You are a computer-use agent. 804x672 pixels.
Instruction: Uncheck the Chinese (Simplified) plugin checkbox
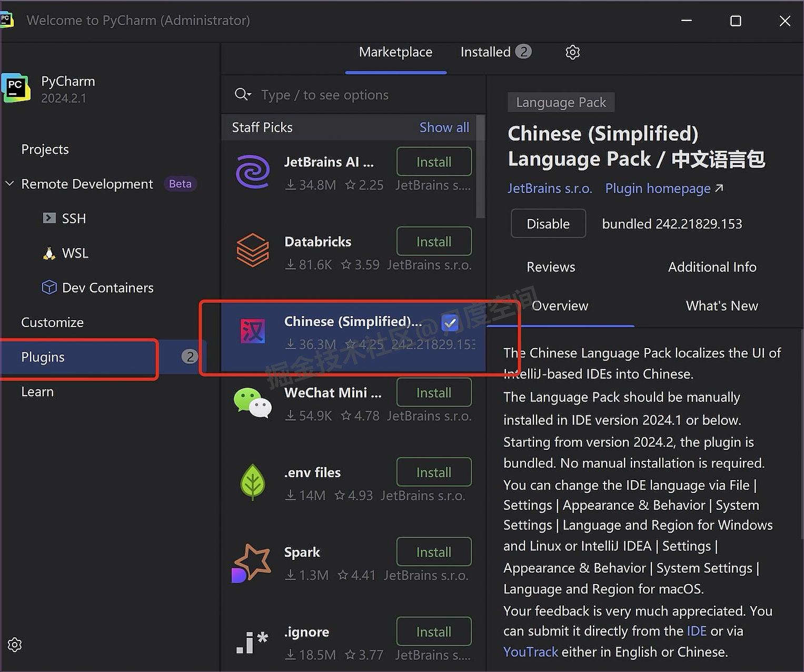point(450,323)
